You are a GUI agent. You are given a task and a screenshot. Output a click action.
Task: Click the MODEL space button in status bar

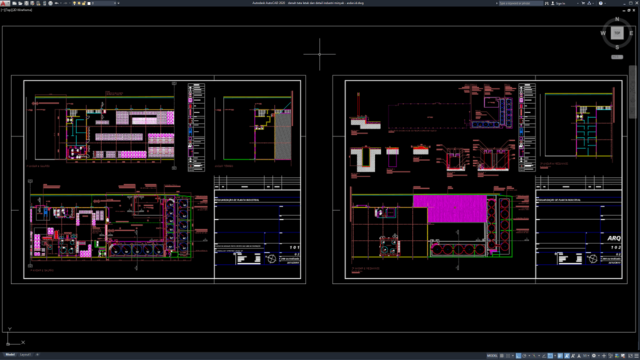pyautogui.click(x=492, y=356)
